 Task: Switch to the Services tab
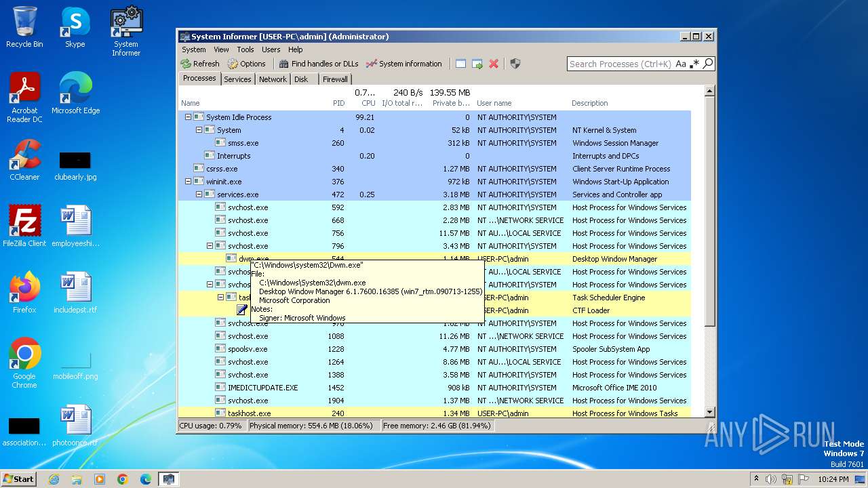pos(237,79)
